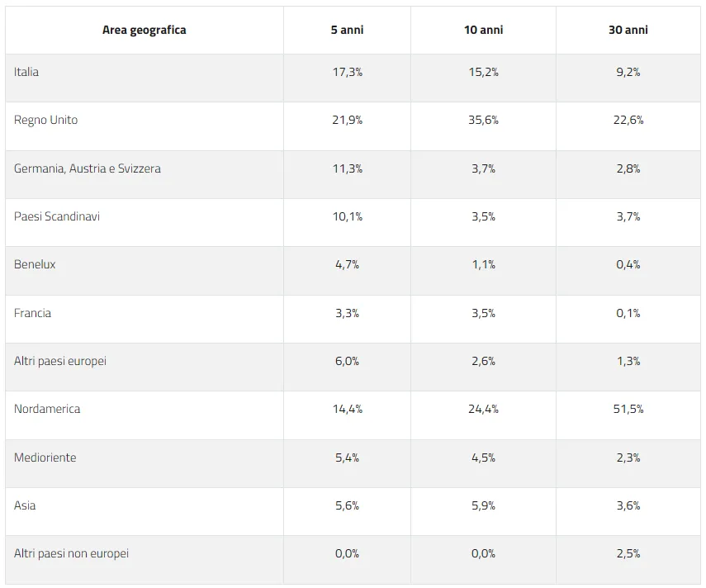
Task: Select the Francia row label
Action: (x=32, y=313)
